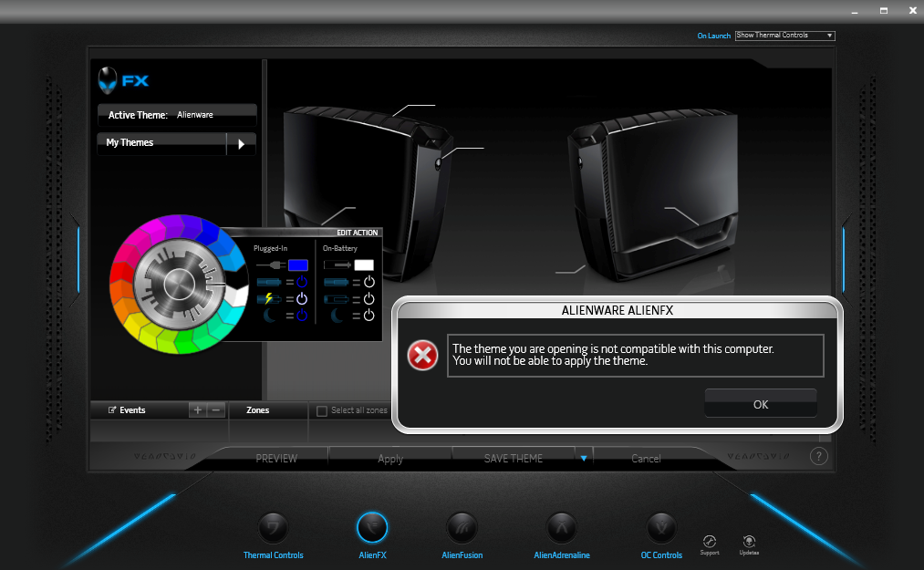This screenshot has height=570, width=924.
Task: Launch the AlienAdrenaline module icon
Action: click(562, 527)
